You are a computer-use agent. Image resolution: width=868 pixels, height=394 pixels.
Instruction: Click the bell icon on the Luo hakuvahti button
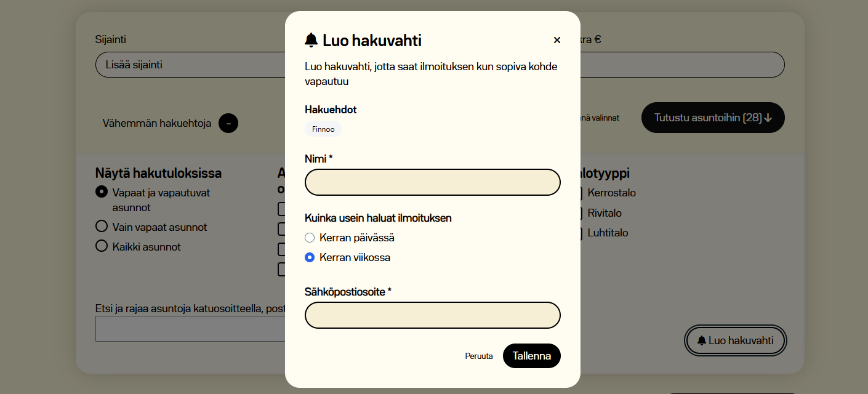click(x=702, y=340)
